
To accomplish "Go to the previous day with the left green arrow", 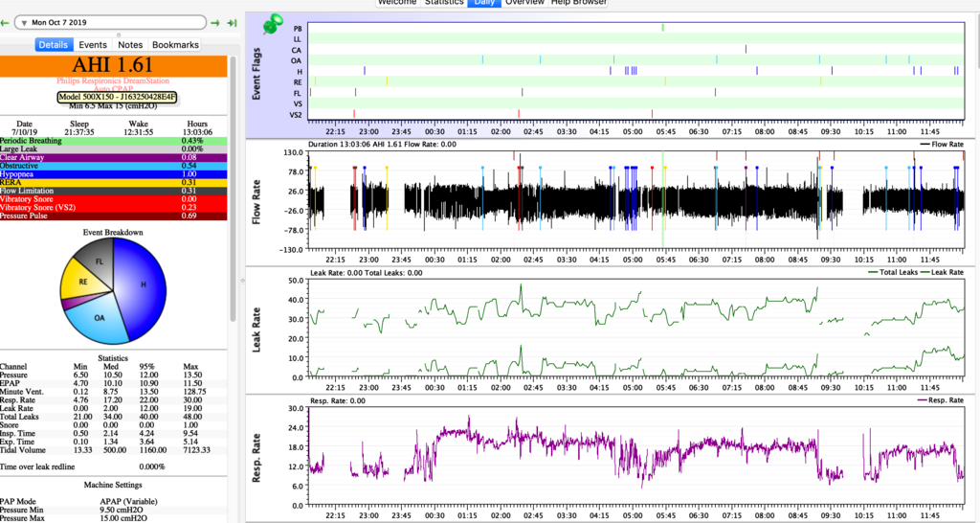I will tap(5, 23).
